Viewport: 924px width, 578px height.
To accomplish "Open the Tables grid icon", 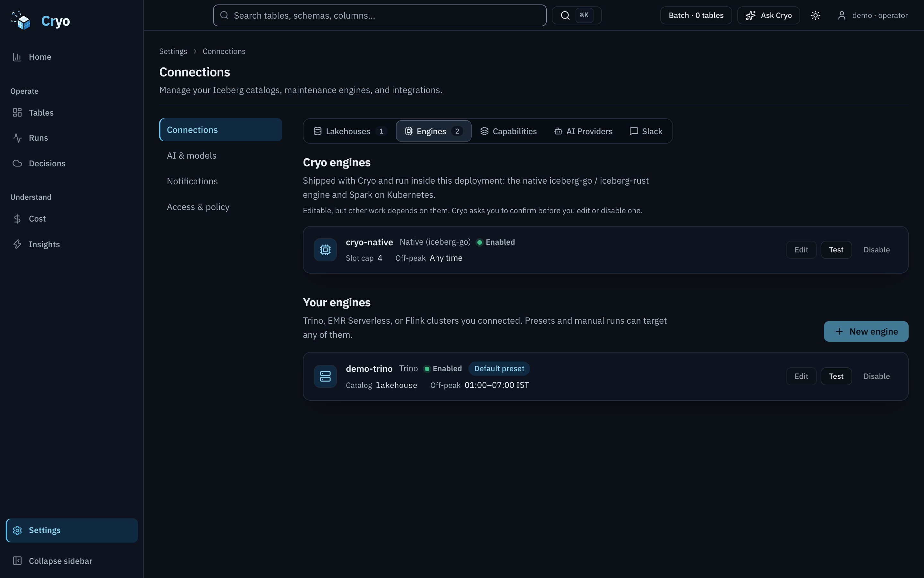I will pyautogui.click(x=17, y=112).
